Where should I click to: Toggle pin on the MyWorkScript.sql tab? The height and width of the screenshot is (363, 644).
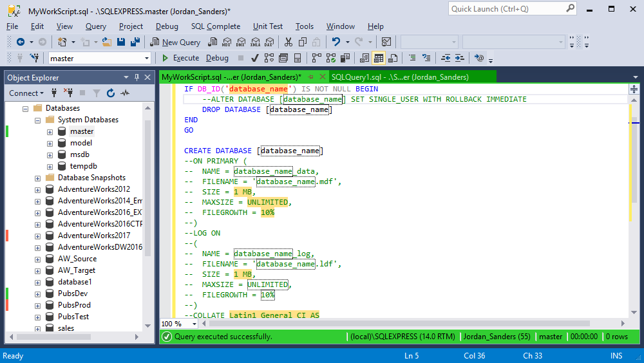(x=311, y=77)
